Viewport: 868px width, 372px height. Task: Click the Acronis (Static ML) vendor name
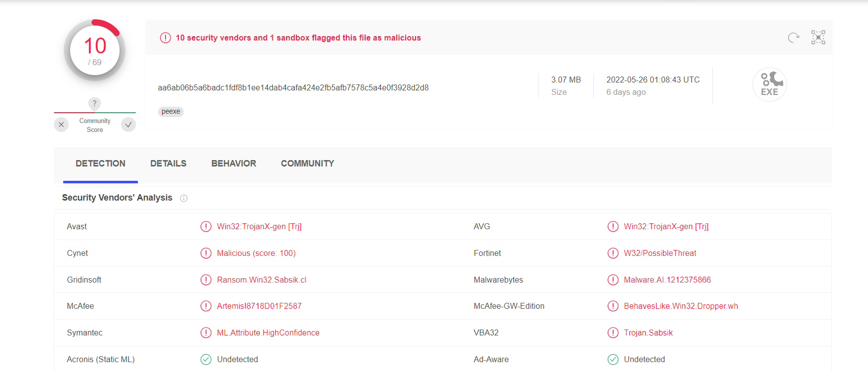[101, 359]
